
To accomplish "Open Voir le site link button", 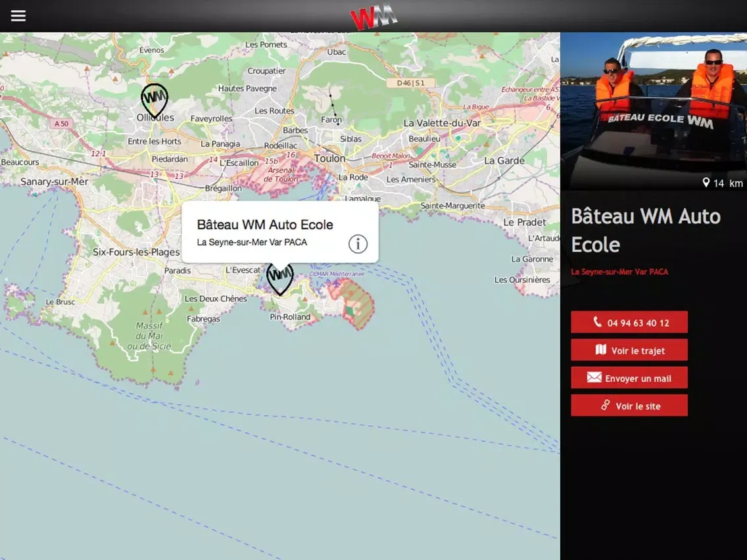I will point(629,406).
